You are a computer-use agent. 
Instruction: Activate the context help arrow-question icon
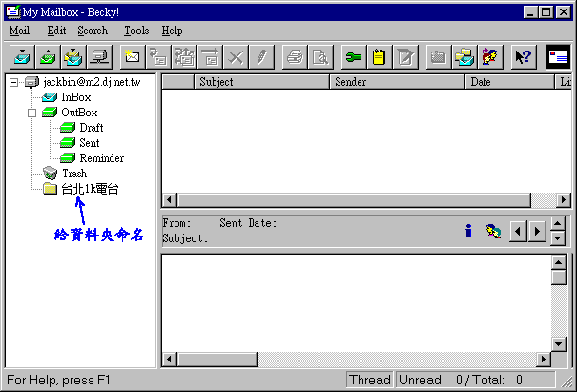pyautogui.click(x=524, y=56)
